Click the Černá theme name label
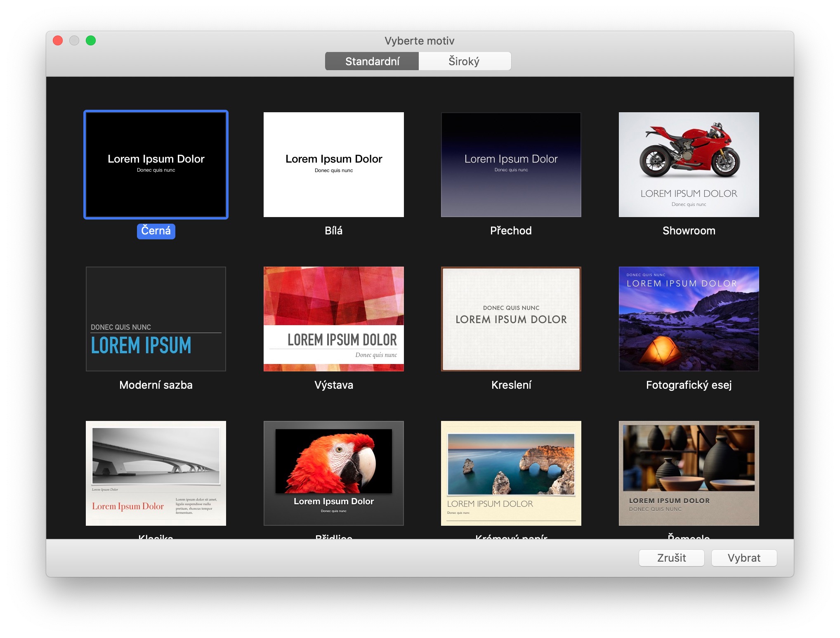Image resolution: width=840 pixels, height=638 pixels. 156,231
